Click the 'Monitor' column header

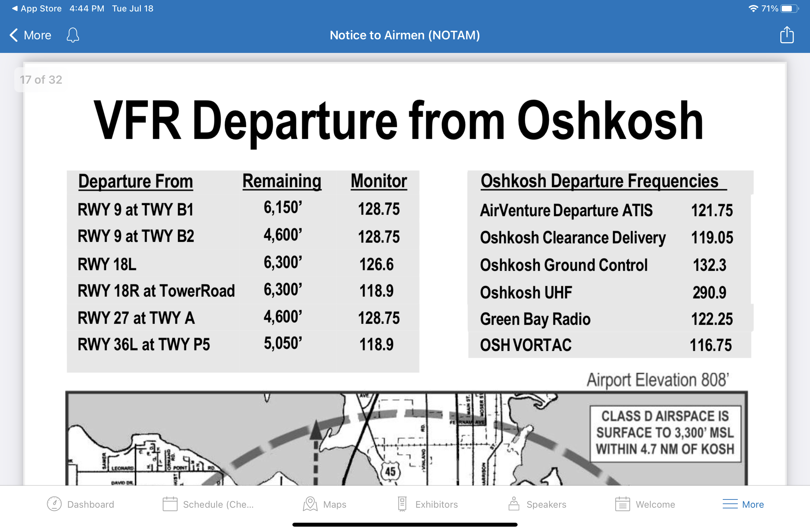(379, 181)
